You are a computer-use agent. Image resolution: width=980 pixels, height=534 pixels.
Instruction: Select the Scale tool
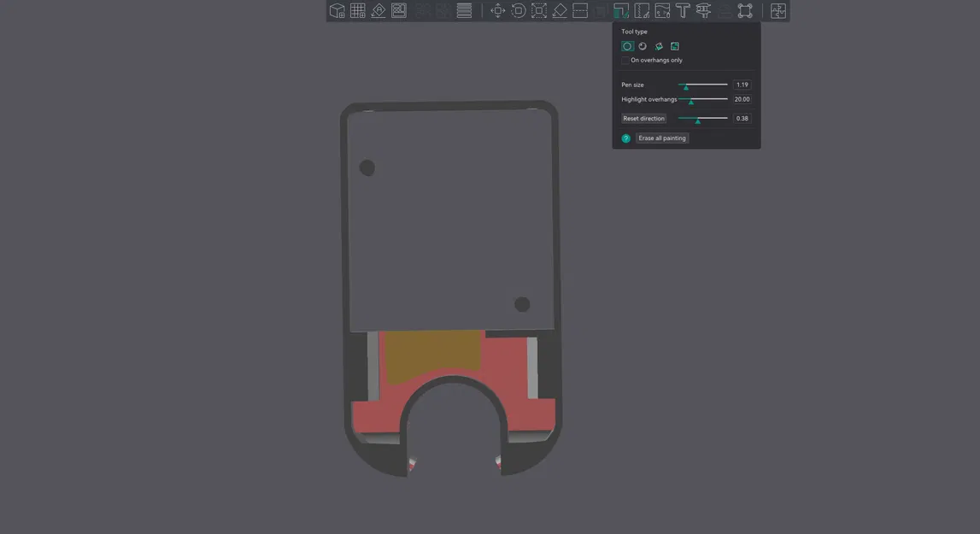coord(539,10)
